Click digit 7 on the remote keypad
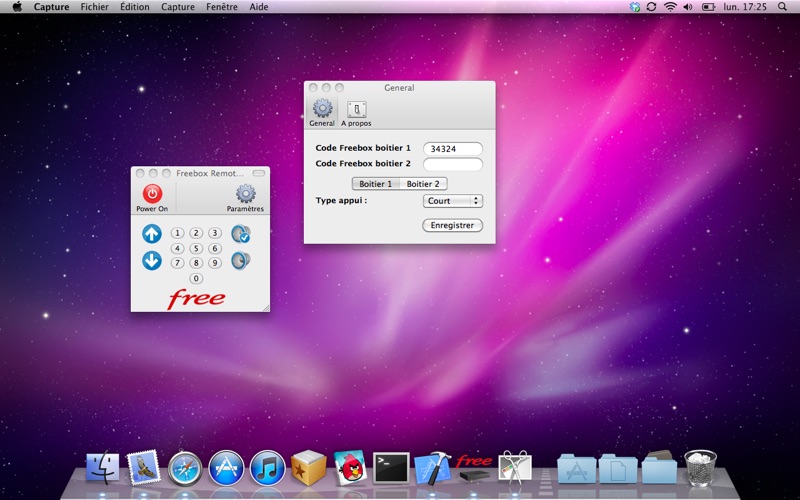800x500 pixels. pyautogui.click(x=177, y=263)
